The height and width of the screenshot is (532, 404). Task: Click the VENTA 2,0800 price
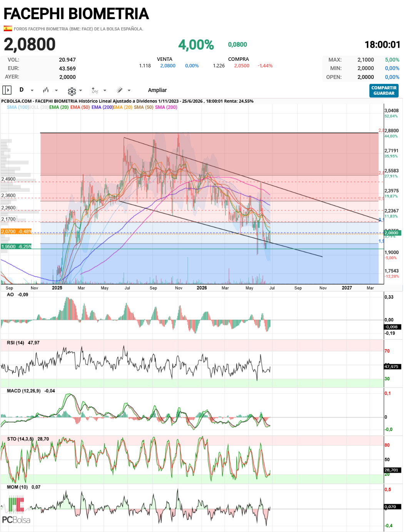pos(168,66)
